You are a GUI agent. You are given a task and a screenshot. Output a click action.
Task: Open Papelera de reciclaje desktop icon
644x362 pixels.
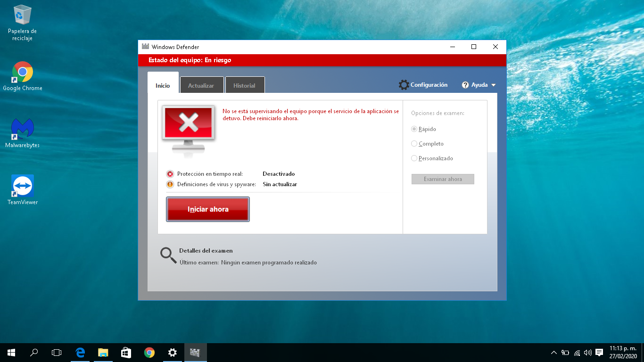click(x=22, y=23)
